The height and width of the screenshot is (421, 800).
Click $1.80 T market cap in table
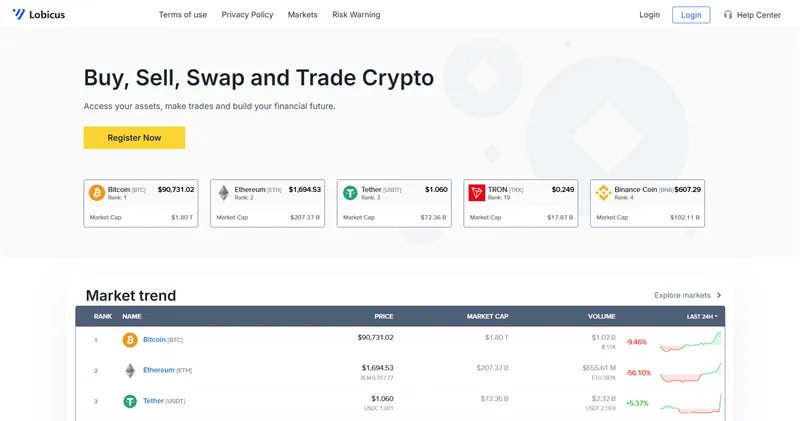(496, 337)
